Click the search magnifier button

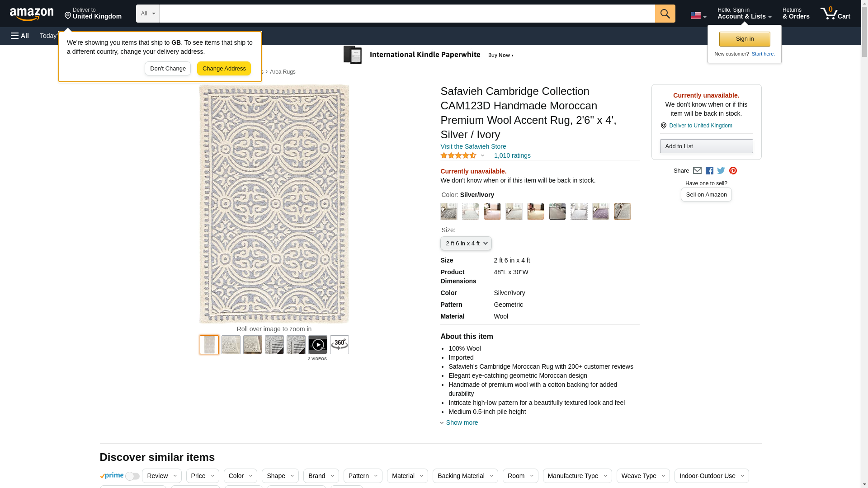point(665,14)
